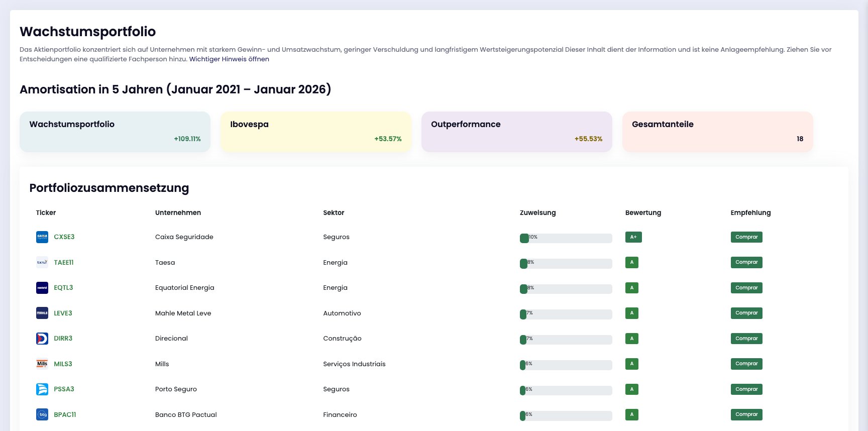Click the BTG logo icon beside BPAC11

tap(42, 414)
